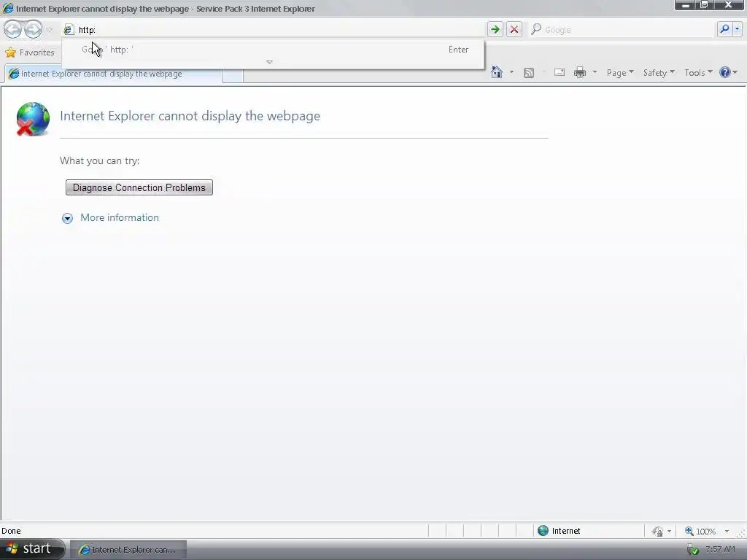Open the search provider dropdown arrow
The image size is (747, 560).
pos(737,29)
